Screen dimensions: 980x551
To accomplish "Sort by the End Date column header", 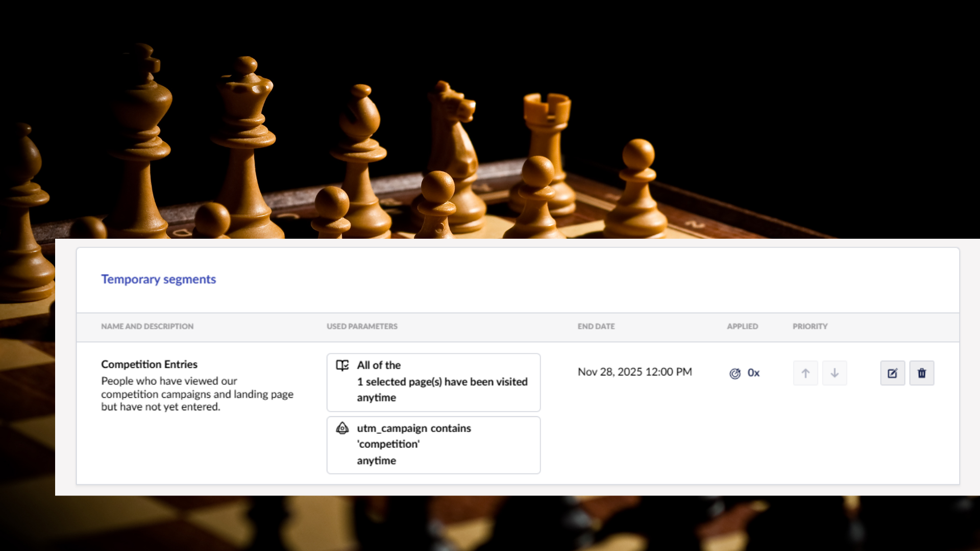I will click(596, 327).
